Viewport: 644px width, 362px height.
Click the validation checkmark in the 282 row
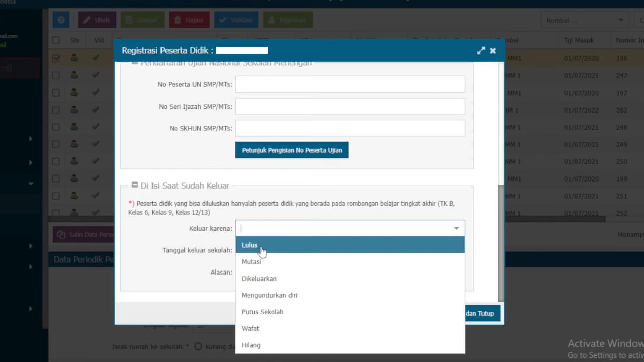96,110
